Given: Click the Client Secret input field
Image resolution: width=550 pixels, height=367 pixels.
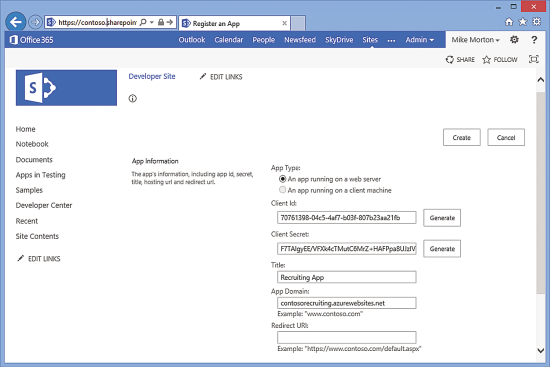Looking at the screenshot, I should pos(347,248).
